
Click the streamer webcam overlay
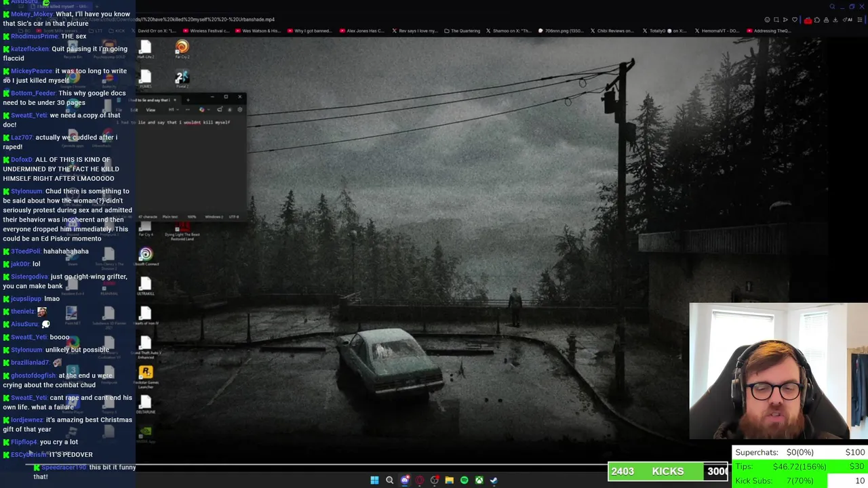[x=778, y=371]
